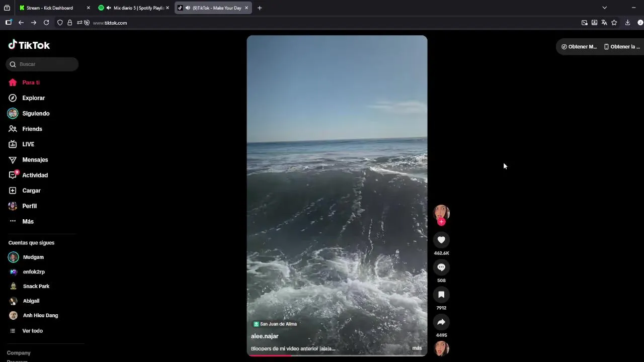Show site security padlock info
Viewport: 644px width, 362px height.
coord(69,23)
